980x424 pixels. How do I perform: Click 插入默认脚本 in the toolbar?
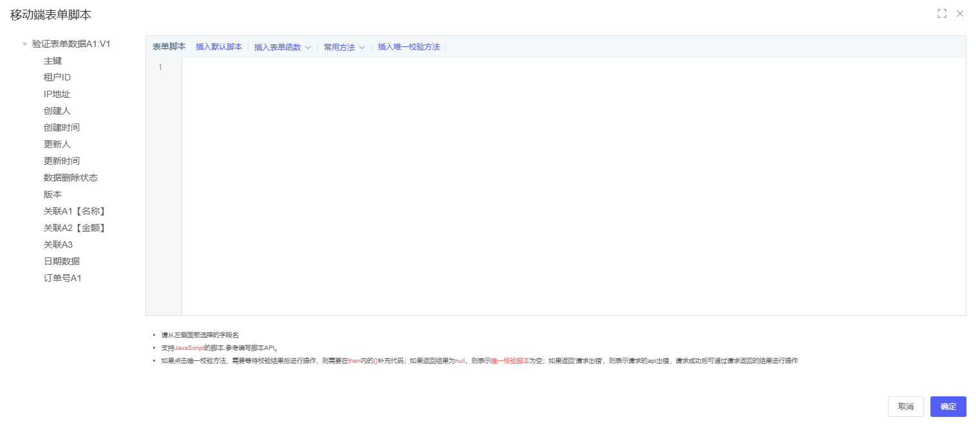219,47
